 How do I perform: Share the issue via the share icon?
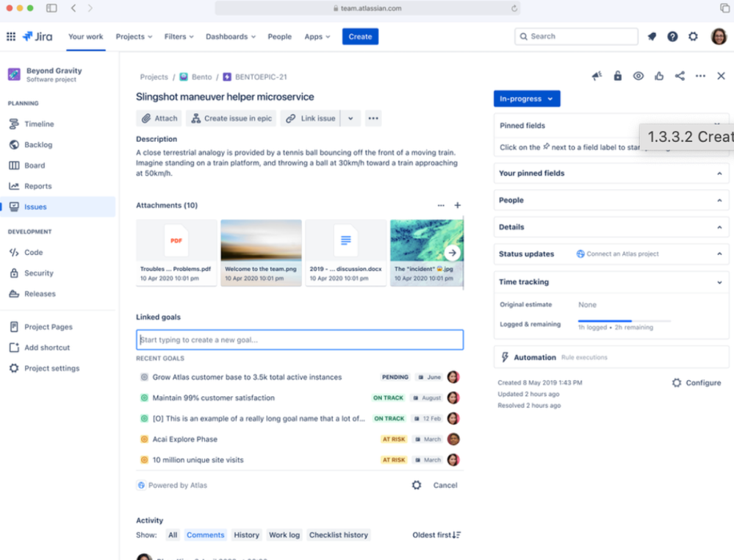pos(680,76)
